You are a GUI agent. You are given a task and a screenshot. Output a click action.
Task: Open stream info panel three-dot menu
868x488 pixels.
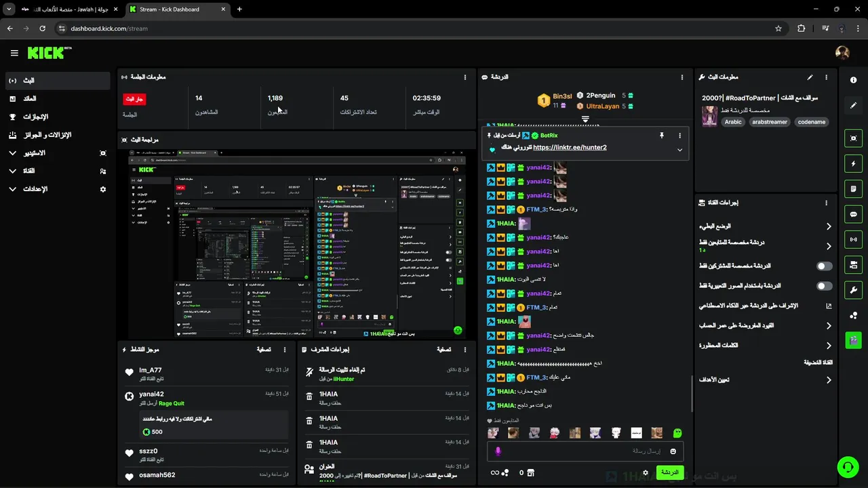[x=826, y=77]
